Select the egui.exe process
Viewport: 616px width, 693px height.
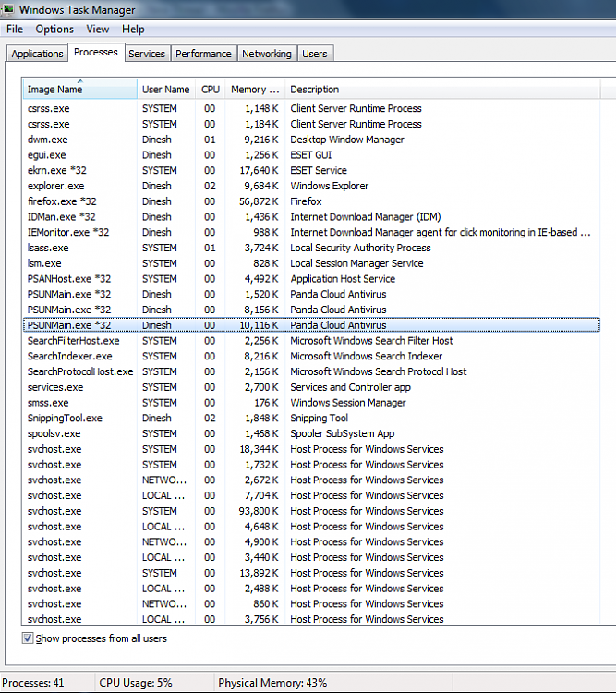pos(311,155)
